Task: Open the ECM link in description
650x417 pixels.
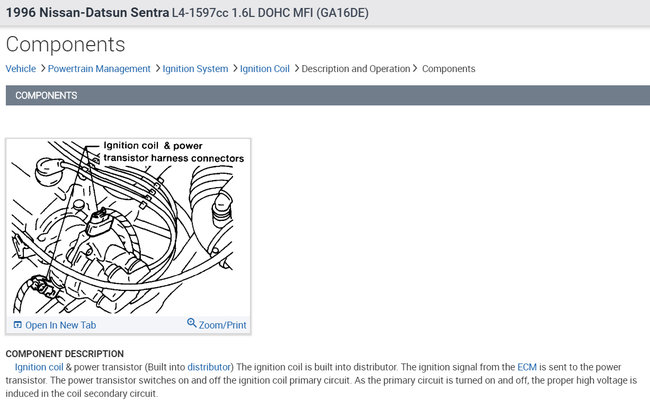Action: (x=527, y=367)
